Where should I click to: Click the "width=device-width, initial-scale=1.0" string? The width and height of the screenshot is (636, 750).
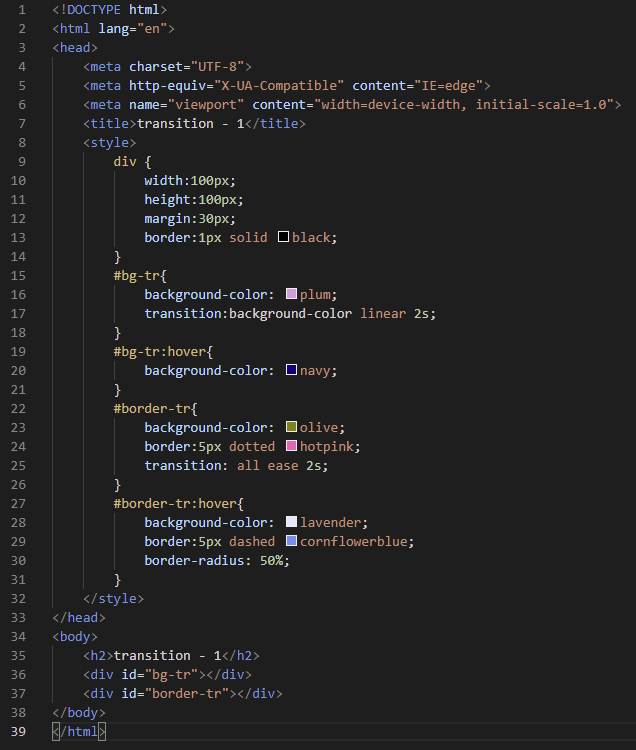pyautogui.click(x=464, y=105)
